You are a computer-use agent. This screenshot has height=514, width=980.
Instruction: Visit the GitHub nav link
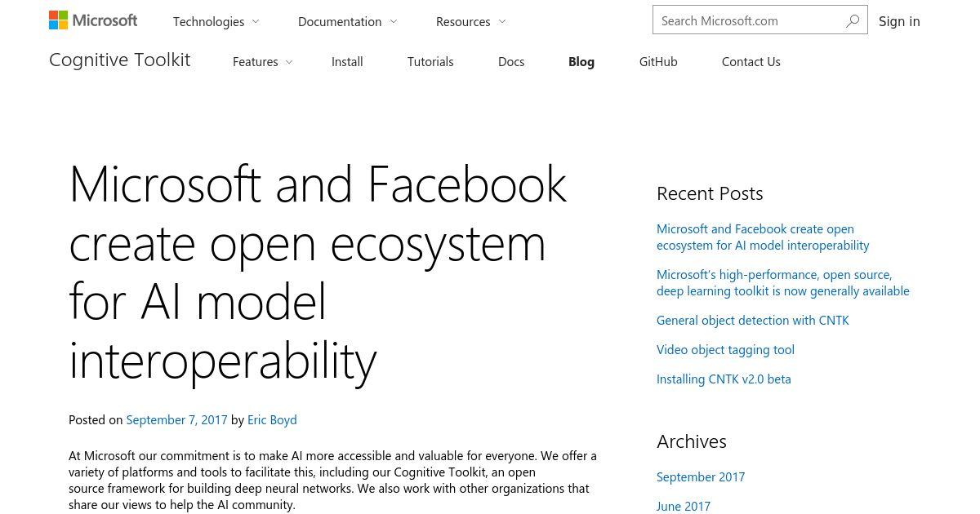(658, 61)
